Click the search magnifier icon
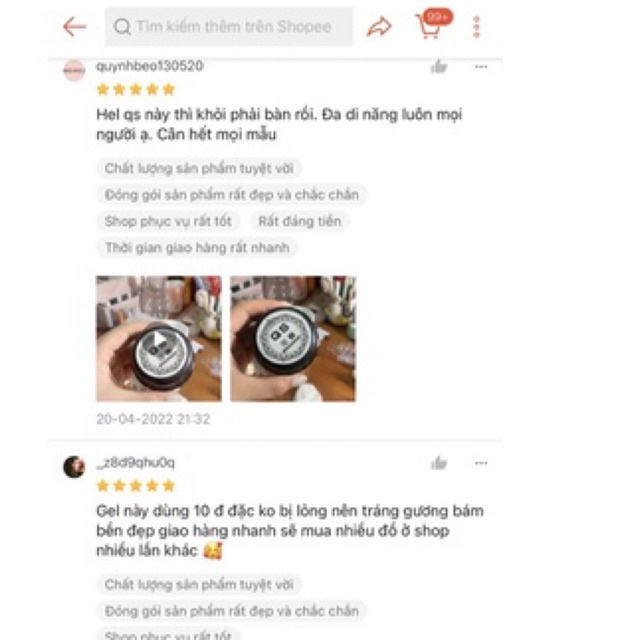Screen dimensions: 640x640 point(122,27)
